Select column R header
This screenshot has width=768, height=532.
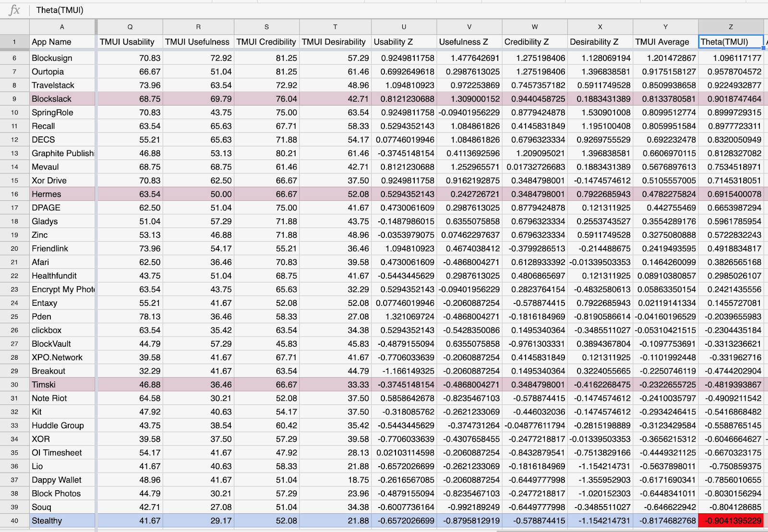pyautogui.click(x=198, y=27)
